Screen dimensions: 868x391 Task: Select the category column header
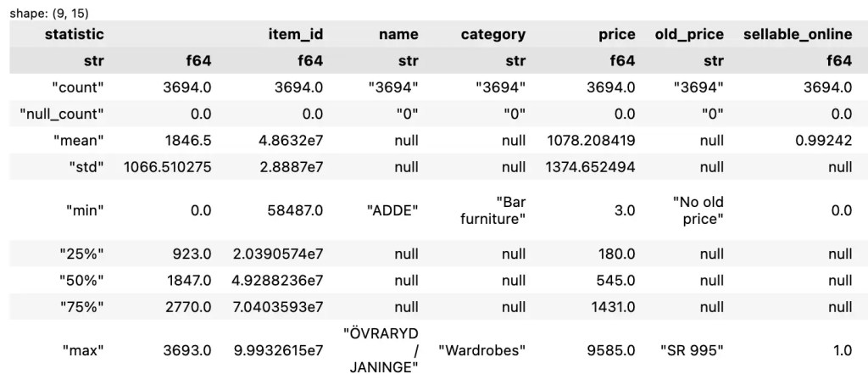(x=492, y=35)
